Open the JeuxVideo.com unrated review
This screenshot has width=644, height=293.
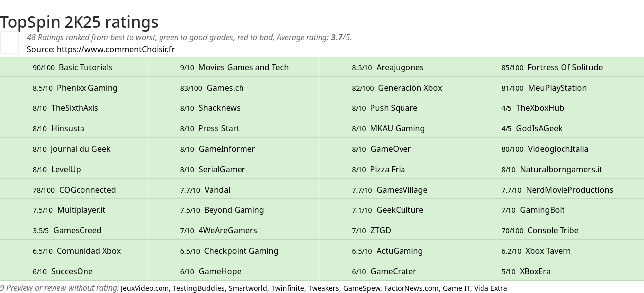[145, 288]
